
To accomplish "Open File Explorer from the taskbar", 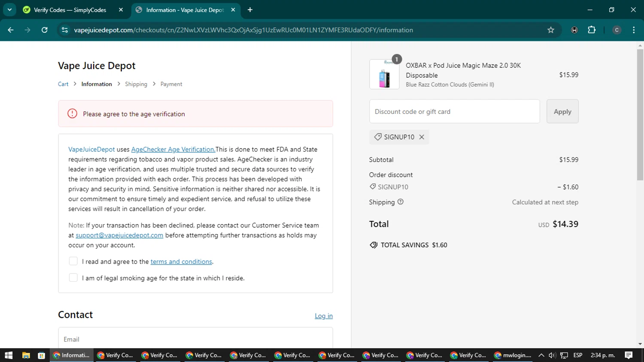I will point(26,355).
